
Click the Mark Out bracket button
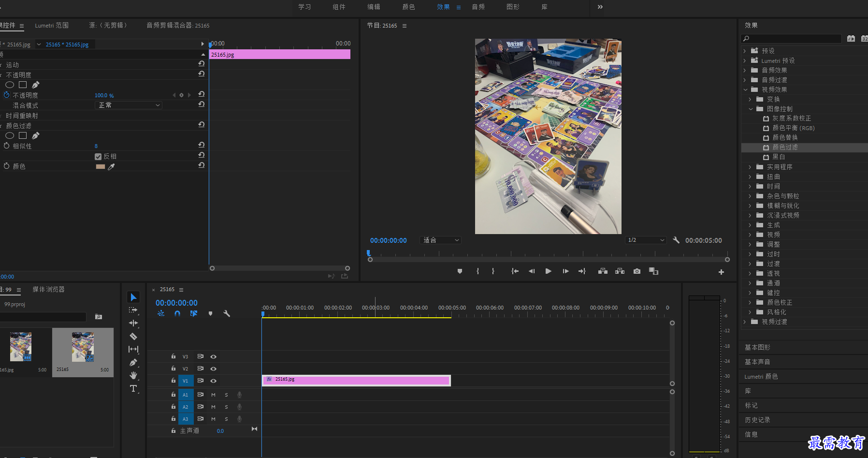click(x=493, y=271)
